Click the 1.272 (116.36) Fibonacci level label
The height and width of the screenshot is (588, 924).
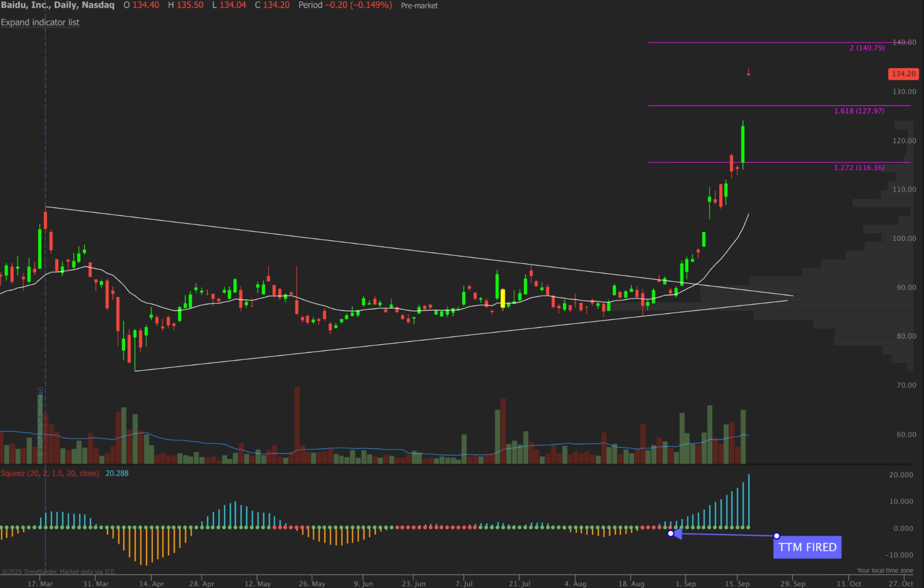[x=859, y=168]
